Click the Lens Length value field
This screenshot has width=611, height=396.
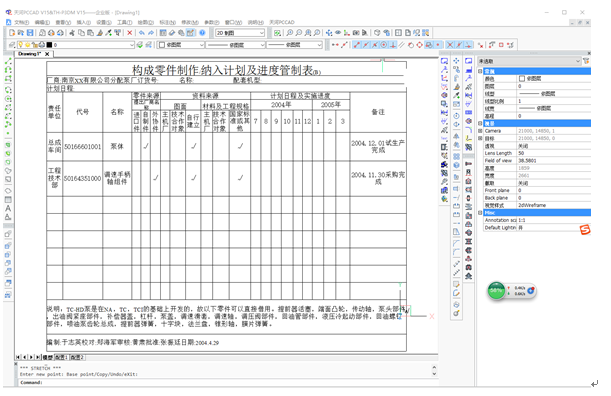[554, 153]
